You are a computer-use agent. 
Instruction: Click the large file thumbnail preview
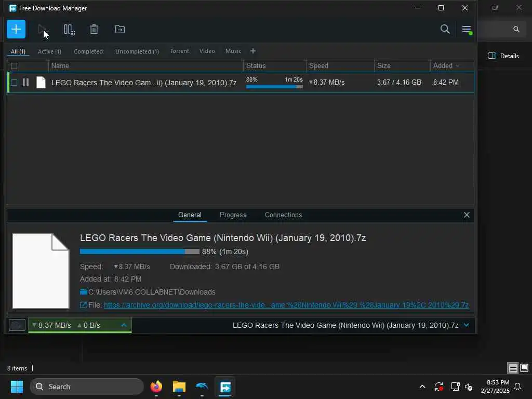tap(41, 271)
